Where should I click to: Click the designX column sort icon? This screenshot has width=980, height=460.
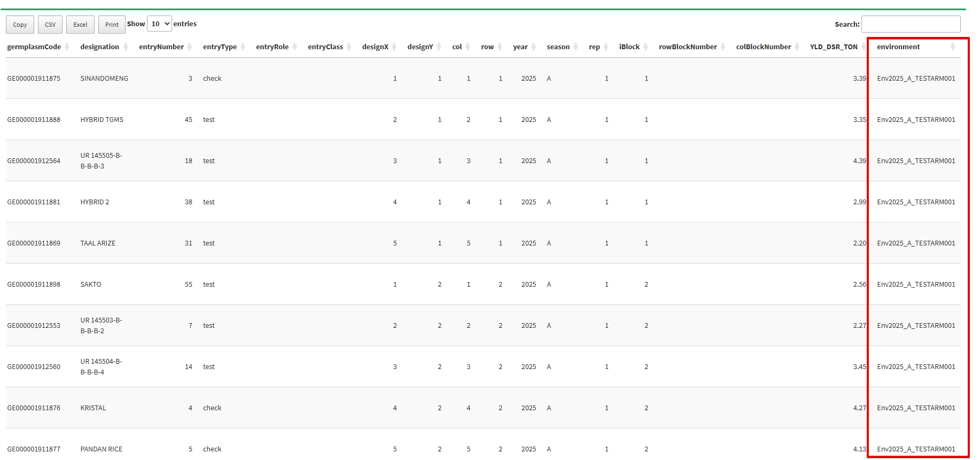[x=394, y=47]
